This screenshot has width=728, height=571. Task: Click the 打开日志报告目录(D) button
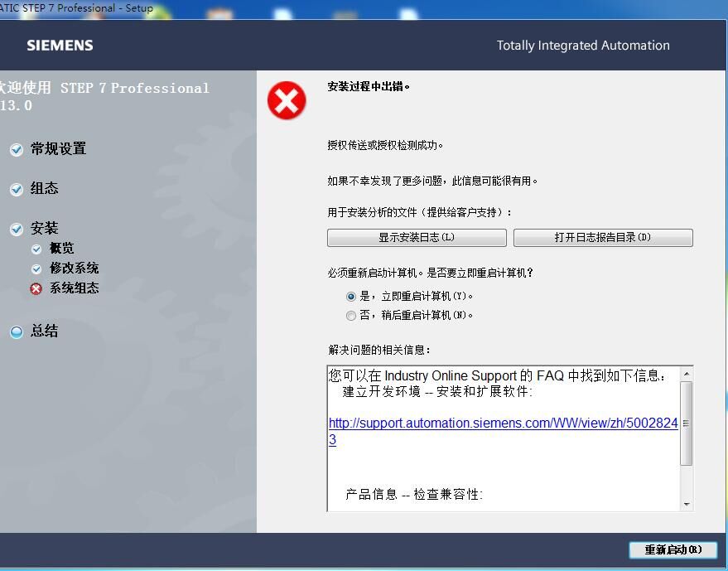pyautogui.click(x=603, y=237)
